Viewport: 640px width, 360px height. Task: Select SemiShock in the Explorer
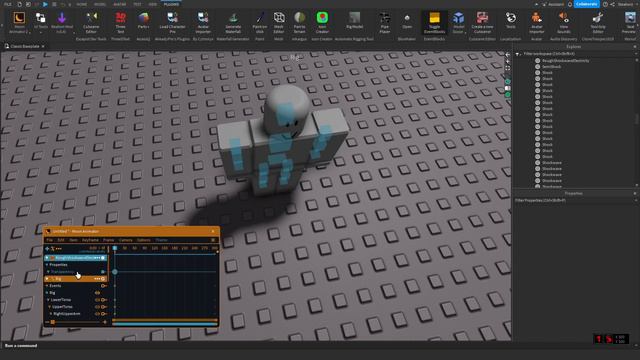(551, 67)
